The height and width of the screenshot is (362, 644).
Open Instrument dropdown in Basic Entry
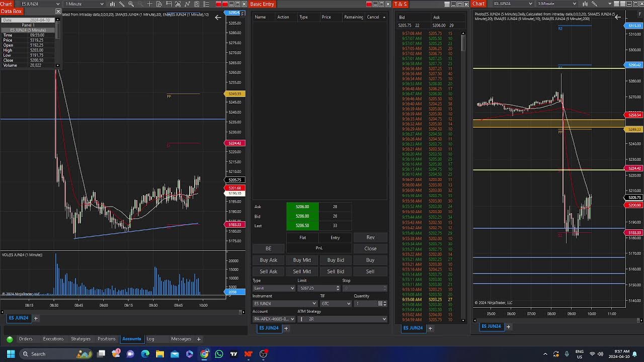coord(285,304)
